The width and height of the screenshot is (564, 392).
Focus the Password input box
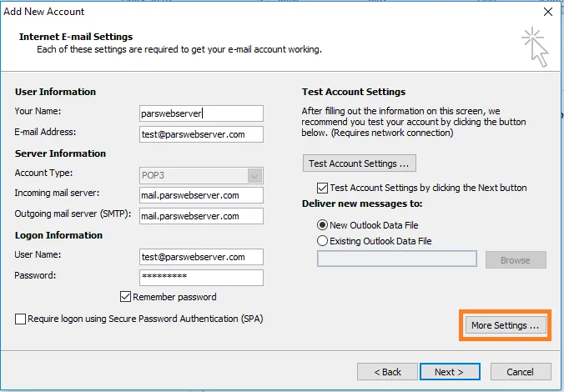tap(201, 277)
